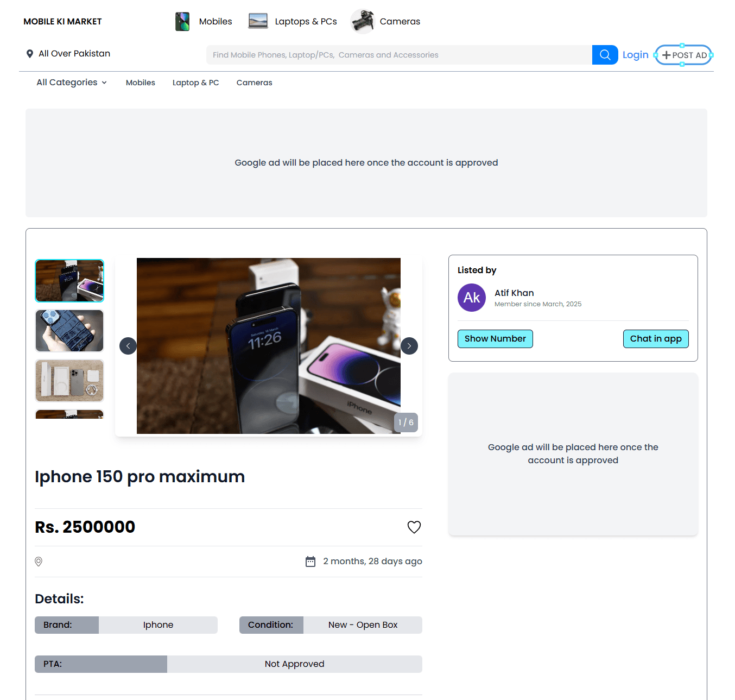Click Mobiles text in the top header
Screen dimensions: 735x700
[x=216, y=22]
